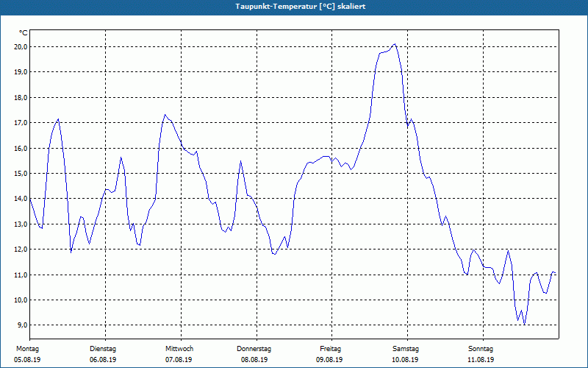Image resolution: width=588 pixels, height=368 pixels.
Task: Select the 15,0 axis label
Action: click(x=21, y=174)
